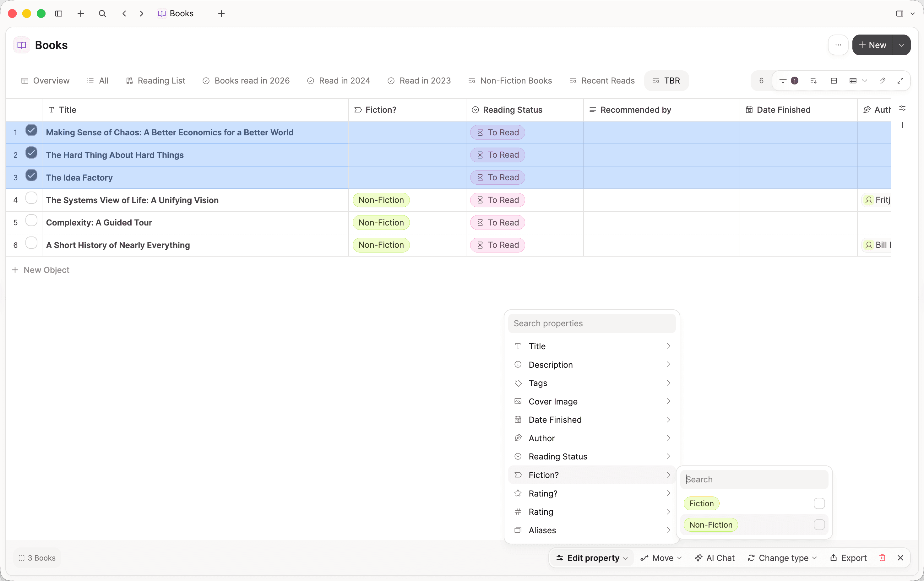The height and width of the screenshot is (581, 924).
Task: Expand the Reading Status property submenu
Action: (x=592, y=456)
